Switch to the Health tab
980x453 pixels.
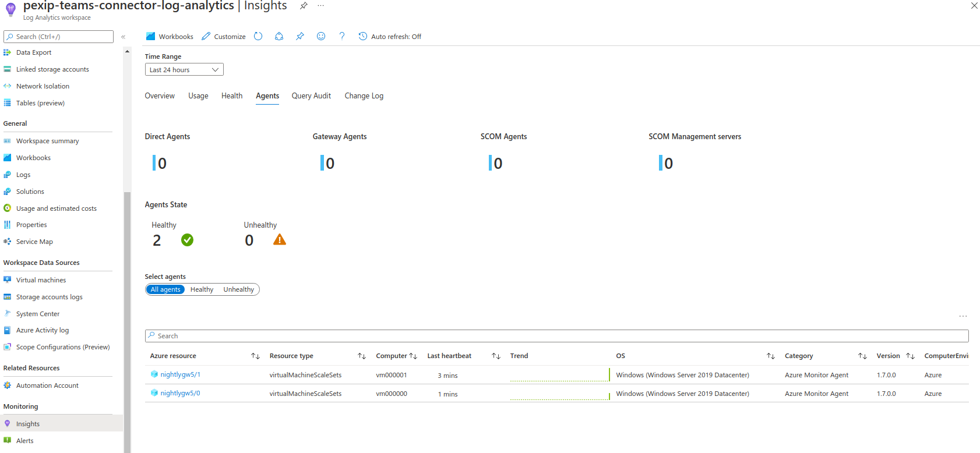[x=232, y=96]
